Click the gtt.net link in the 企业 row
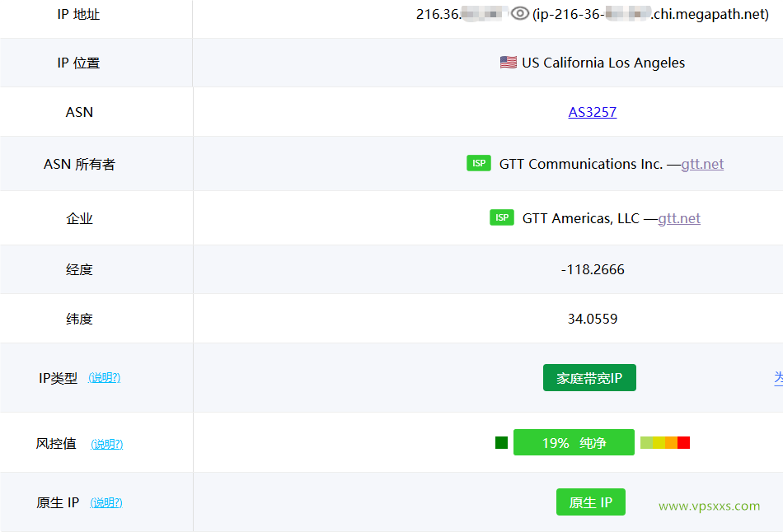This screenshot has width=783, height=532. (679, 218)
